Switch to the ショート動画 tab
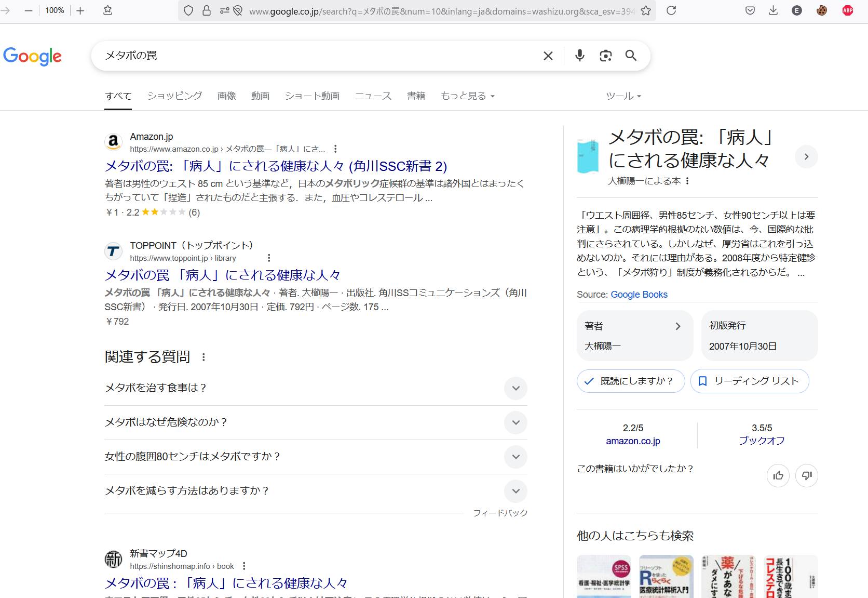The image size is (868, 598). 312,96
